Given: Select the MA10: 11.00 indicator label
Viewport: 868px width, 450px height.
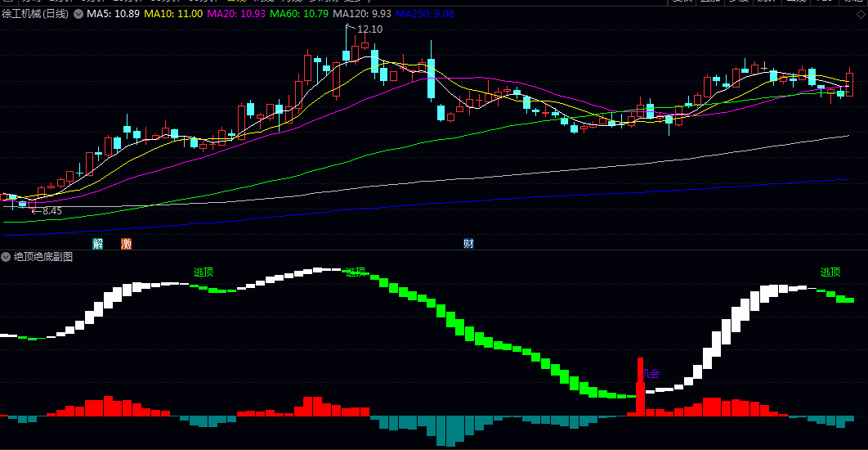Looking at the screenshot, I should point(172,14).
